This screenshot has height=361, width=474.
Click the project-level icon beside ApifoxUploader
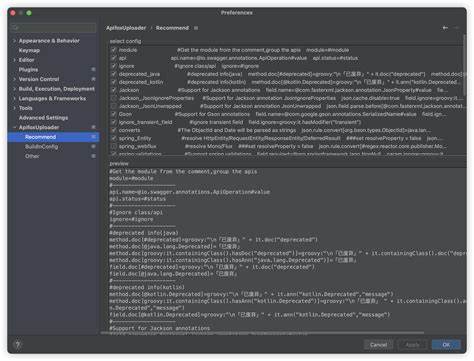click(93, 127)
